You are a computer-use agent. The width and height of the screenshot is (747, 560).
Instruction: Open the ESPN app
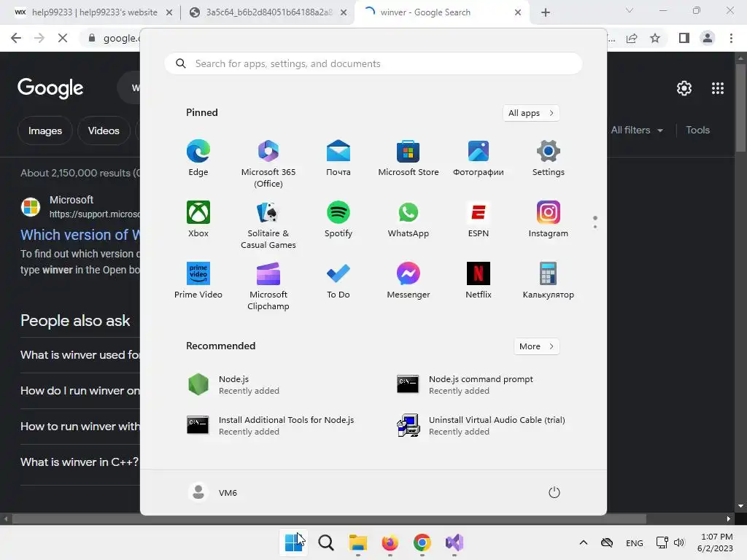pyautogui.click(x=479, y=219)
